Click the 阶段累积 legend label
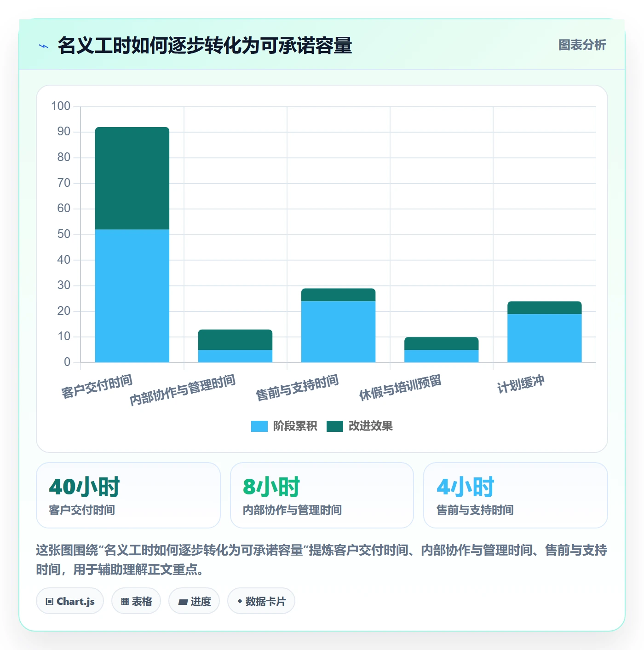 295,426
